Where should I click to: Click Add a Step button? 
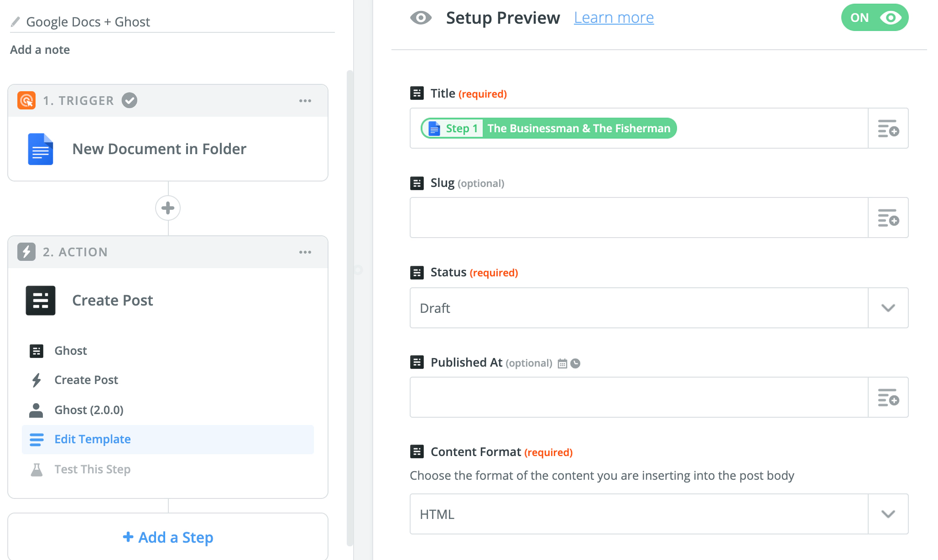[168, 537]
